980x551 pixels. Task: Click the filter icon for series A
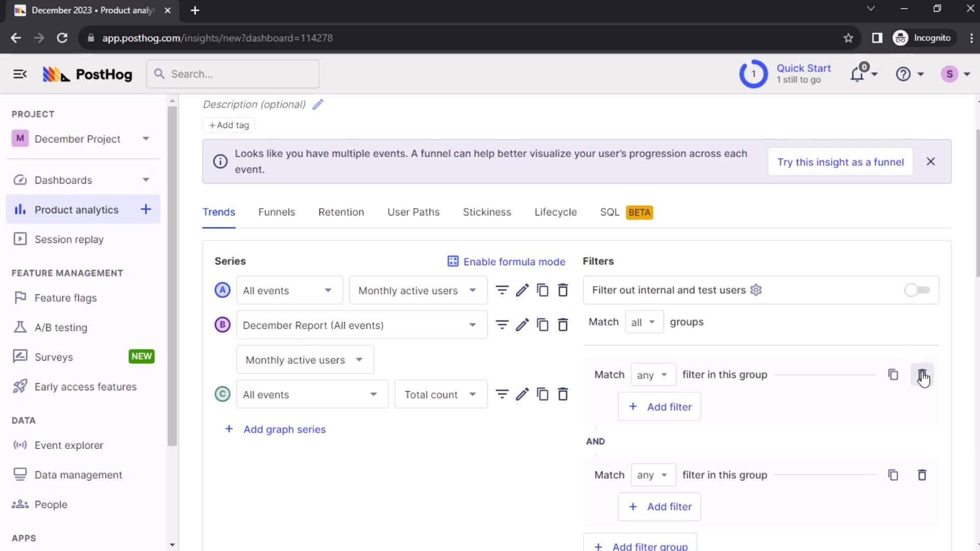502,290
